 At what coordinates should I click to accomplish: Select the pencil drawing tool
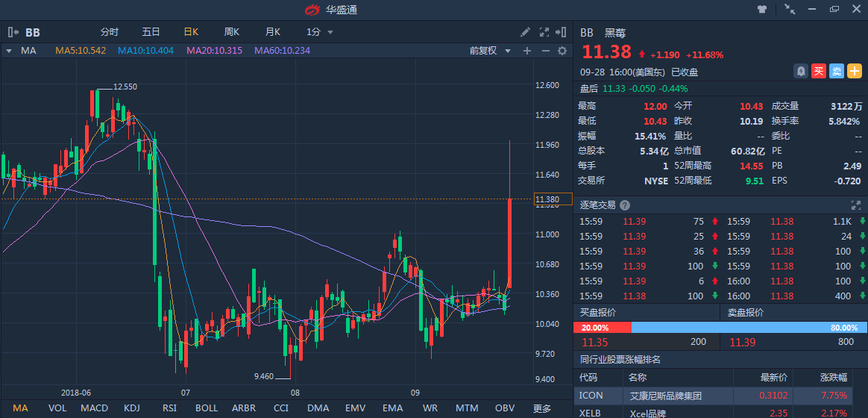525,32
